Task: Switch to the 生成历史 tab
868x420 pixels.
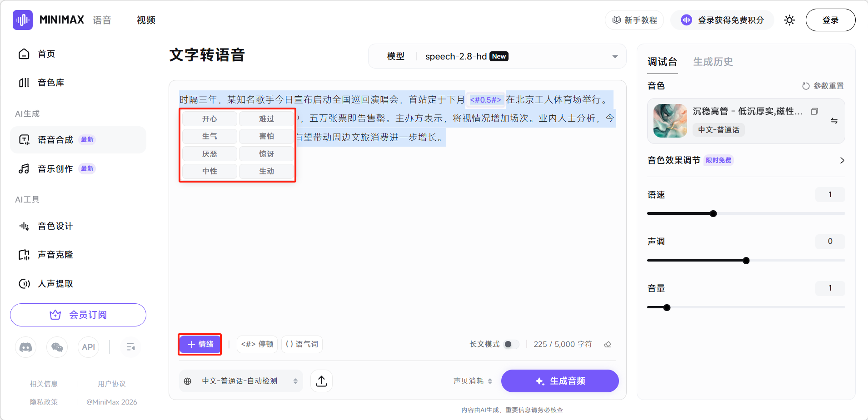Action: click(x=713, y=62)
